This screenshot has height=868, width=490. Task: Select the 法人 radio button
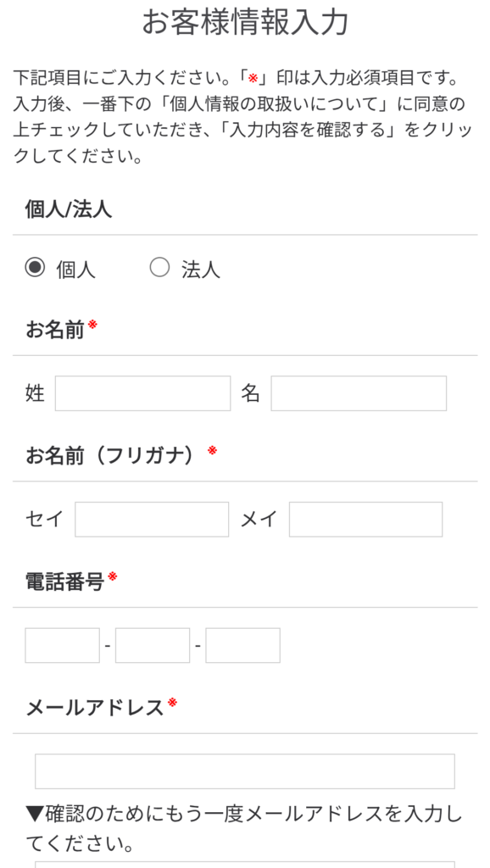tap(159, 269)
